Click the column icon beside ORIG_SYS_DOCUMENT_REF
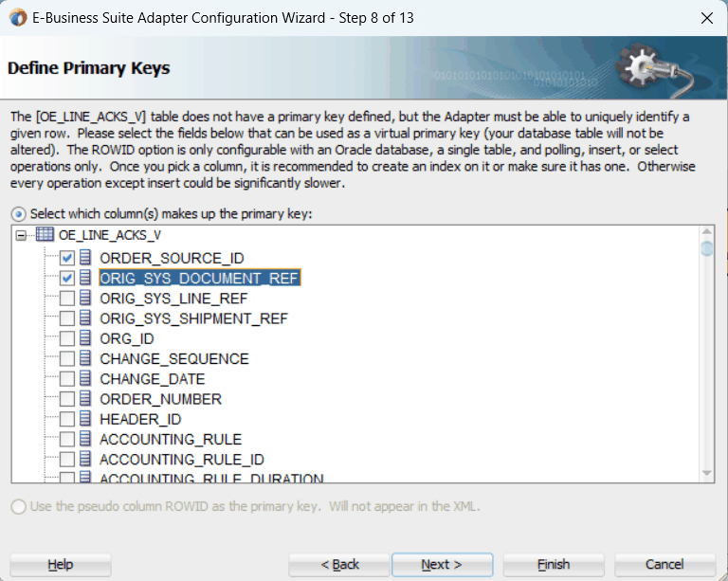The width and height of the screenshot is (728, 581). click(85, 278)
